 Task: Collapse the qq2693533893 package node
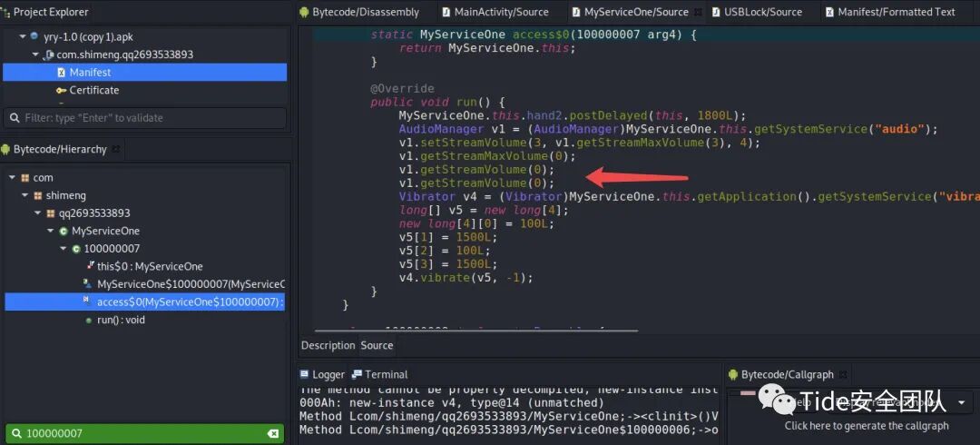[38, 213]
